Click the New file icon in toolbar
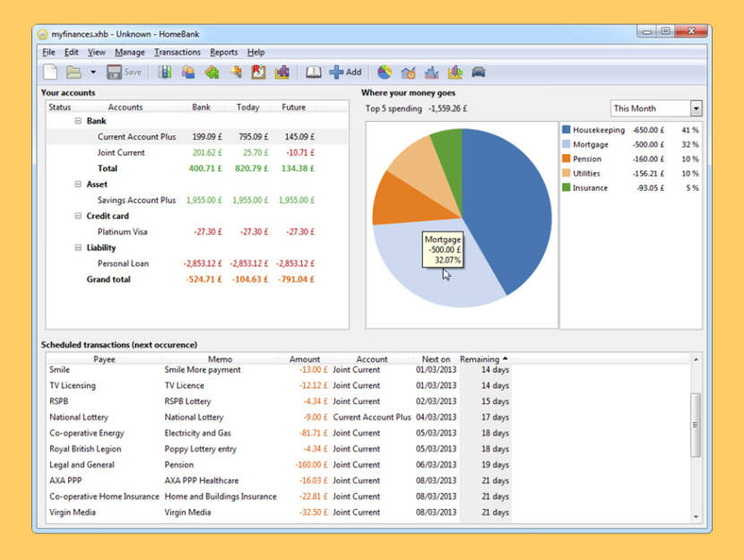The image size is (744, 560). tap(51, 72)
